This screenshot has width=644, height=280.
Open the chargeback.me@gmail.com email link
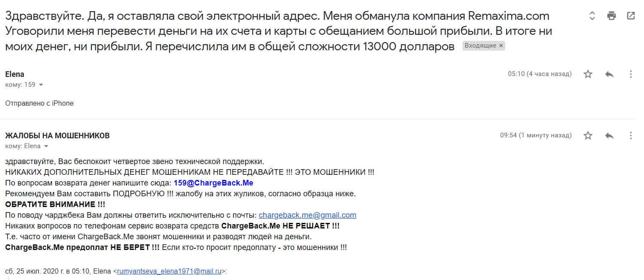pyautogui.click(x=307, y=215)
